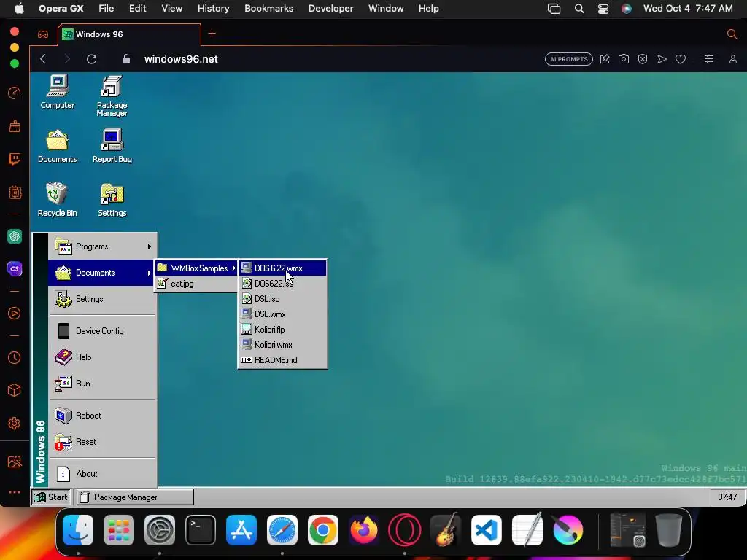
Task: Select Documents in the Start menu
Action: (101, 273)
